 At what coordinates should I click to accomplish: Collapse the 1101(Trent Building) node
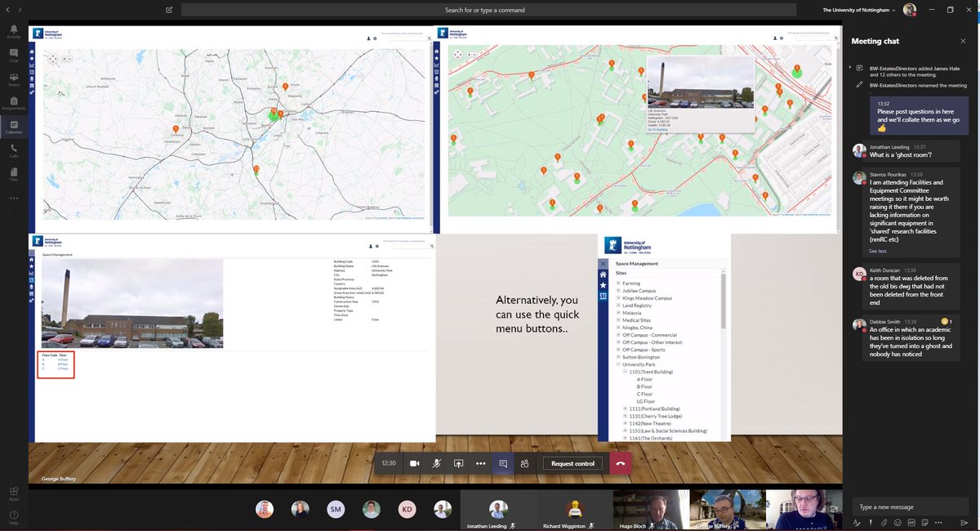pos(626,372)
